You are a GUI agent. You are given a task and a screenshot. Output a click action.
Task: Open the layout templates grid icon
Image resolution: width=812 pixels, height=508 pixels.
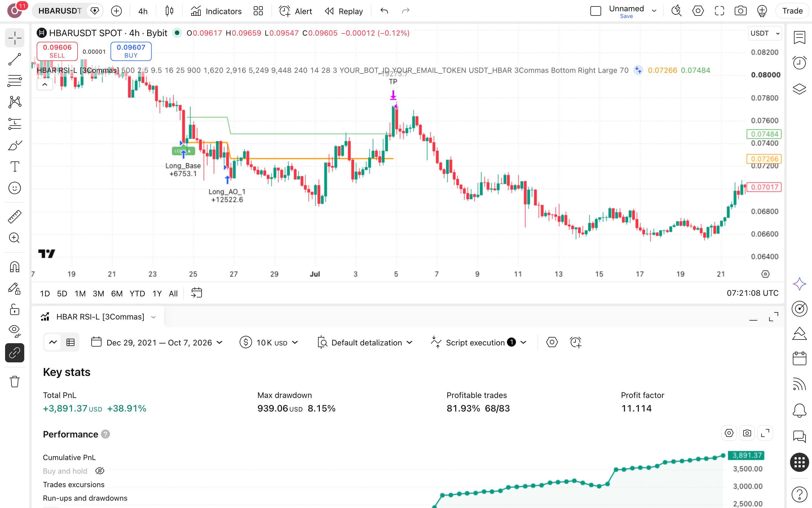258,11
